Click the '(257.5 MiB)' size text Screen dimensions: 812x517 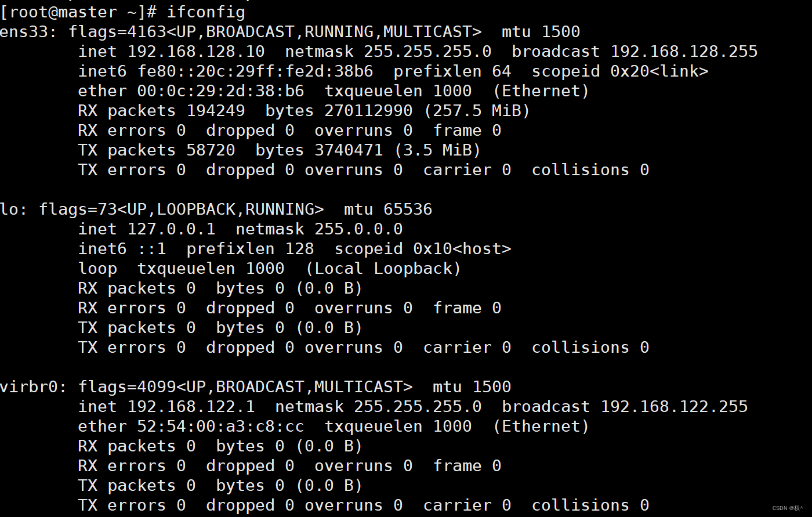(477, 110)
